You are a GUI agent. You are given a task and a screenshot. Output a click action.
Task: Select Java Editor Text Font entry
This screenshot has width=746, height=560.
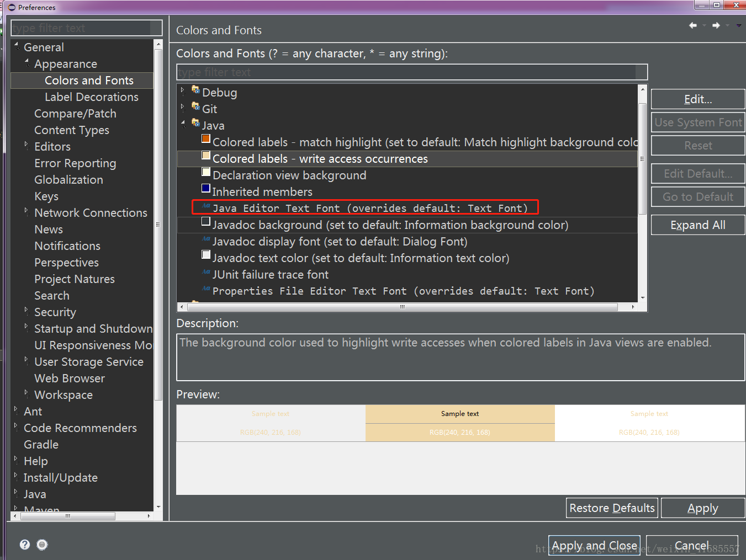(x=370, y=208)
